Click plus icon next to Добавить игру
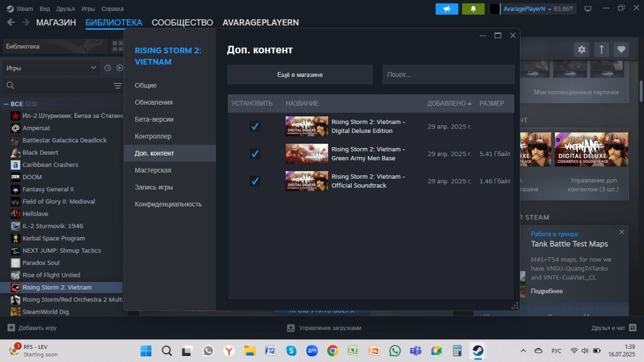Screen dimensions: 644x362 (x=11, y=328)
